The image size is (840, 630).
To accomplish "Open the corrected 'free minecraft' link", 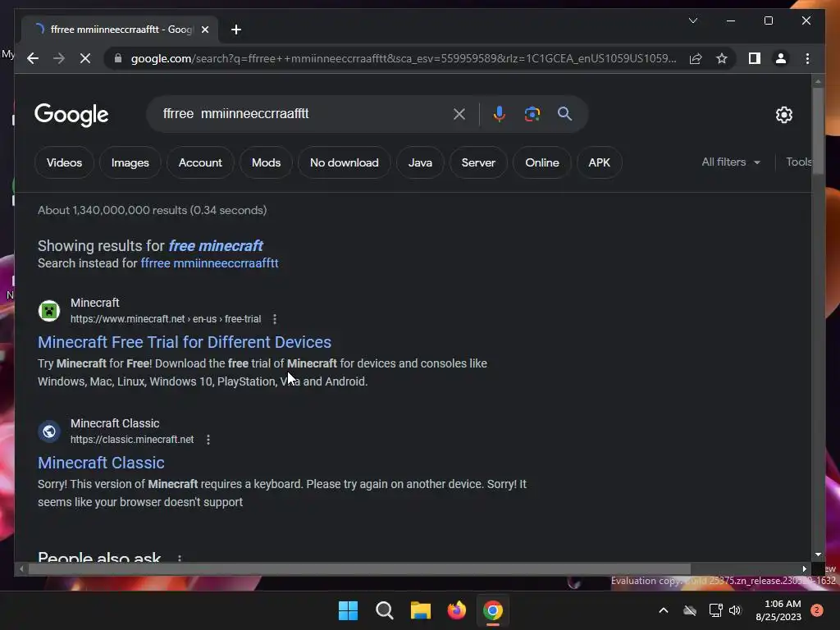I will click(x=216, y=245).
